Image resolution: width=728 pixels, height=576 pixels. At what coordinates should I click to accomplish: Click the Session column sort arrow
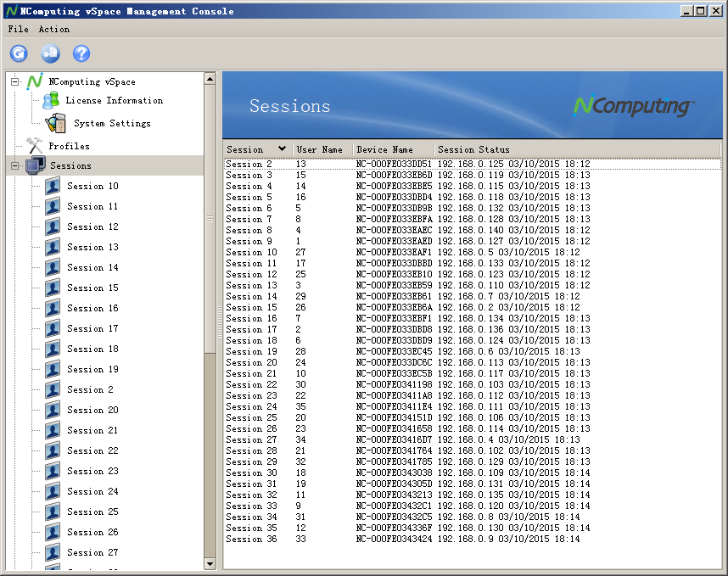[282, 149]
